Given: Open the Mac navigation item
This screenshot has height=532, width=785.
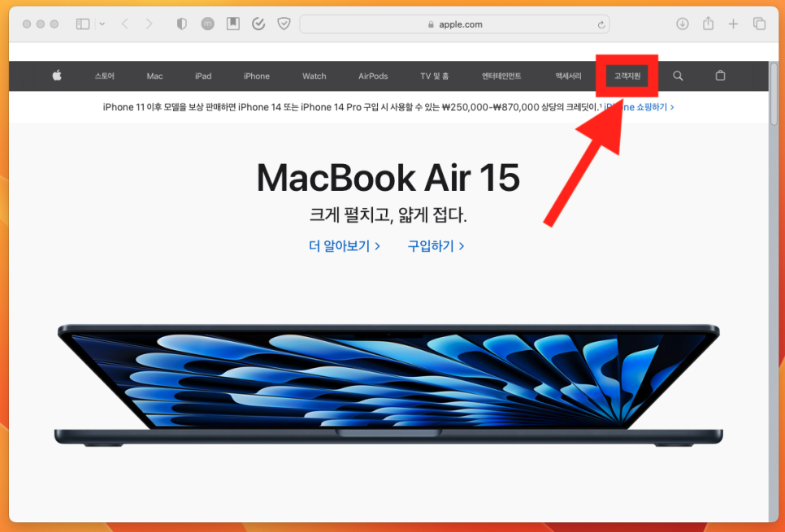Looking at the screenshot, I should pos(154,76).
